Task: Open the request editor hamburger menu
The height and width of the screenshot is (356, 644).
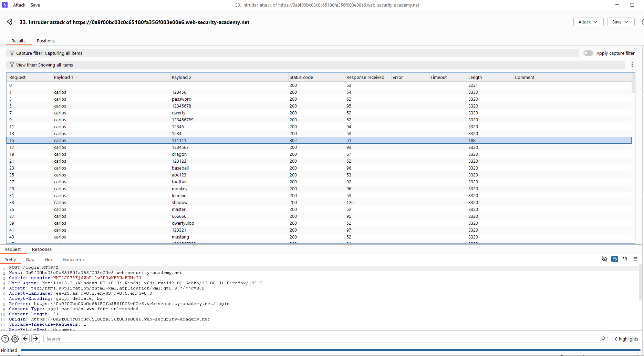Action: 635,259
